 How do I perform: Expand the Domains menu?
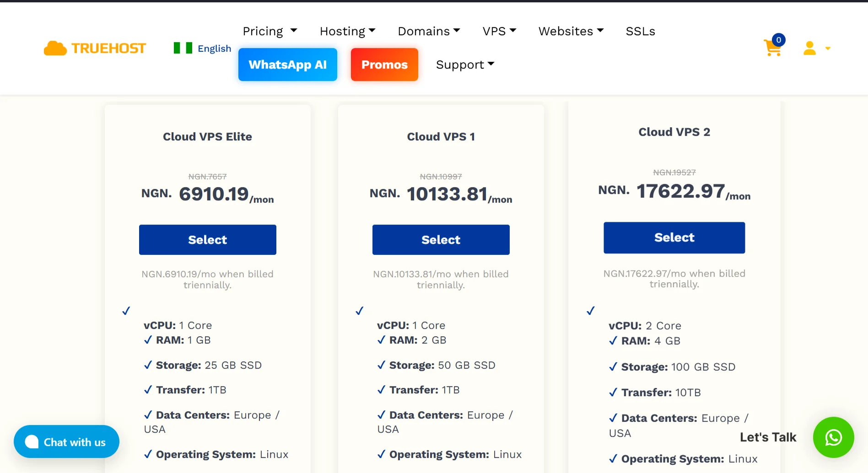429,31
